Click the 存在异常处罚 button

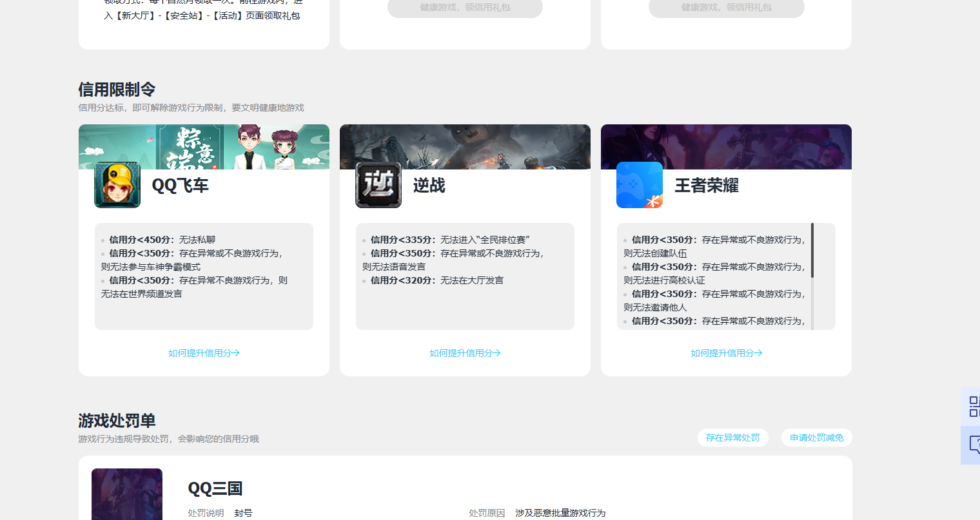tap(733, 438)
